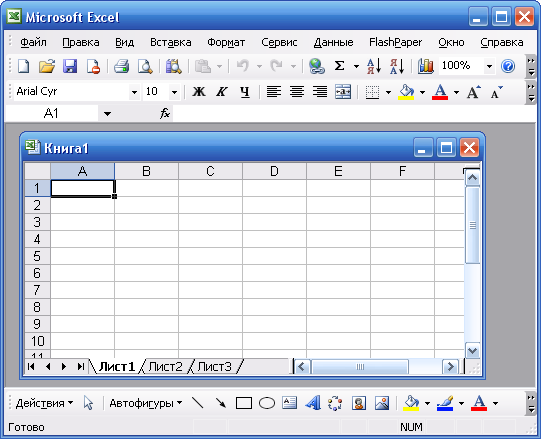This screenshot has height=439, width=541.
Task: Insert Clip Art from drawing toolbar
Action: coord(359,403)
